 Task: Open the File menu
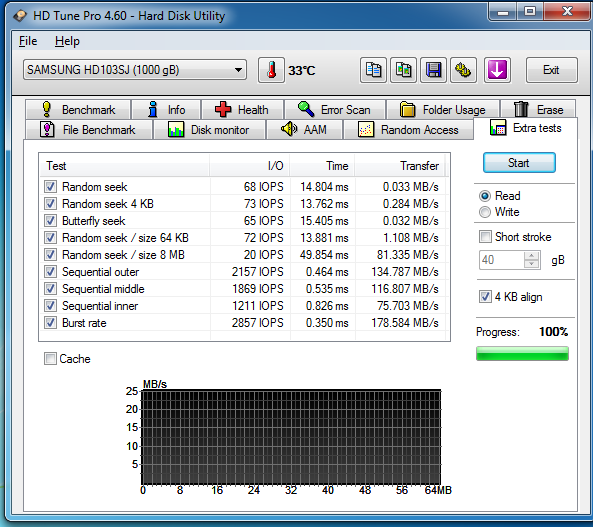click(28, 41)
